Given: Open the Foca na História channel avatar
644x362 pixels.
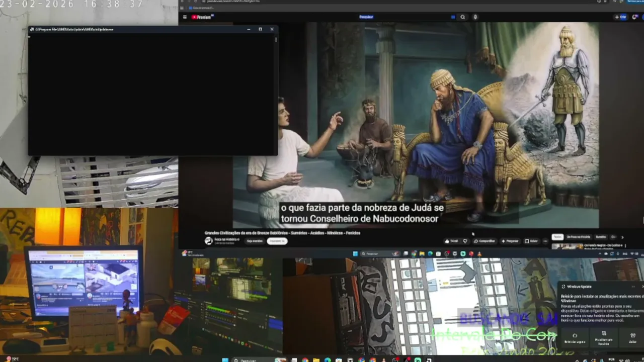Looking at the screenshot, I should pos(208,241).
